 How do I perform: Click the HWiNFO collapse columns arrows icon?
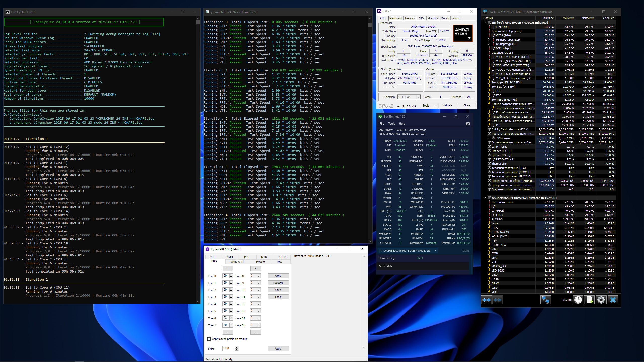[497, 300]
